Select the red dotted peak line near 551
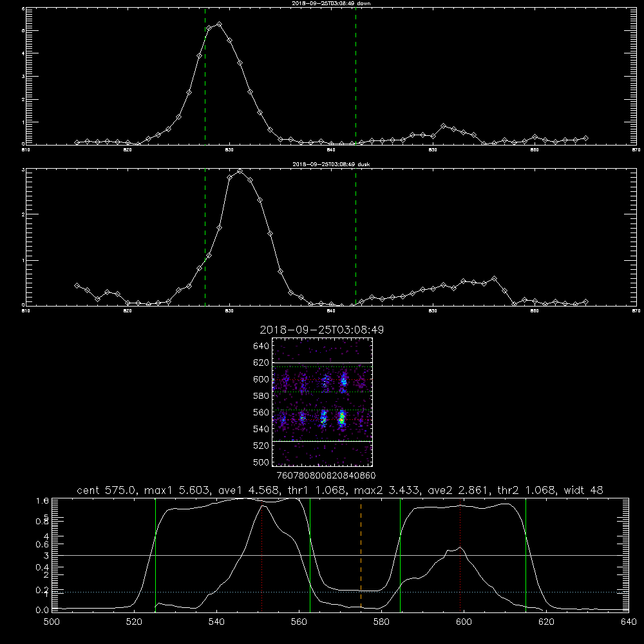644x644 pixels. pyautogui.click(x=261, y=556)
